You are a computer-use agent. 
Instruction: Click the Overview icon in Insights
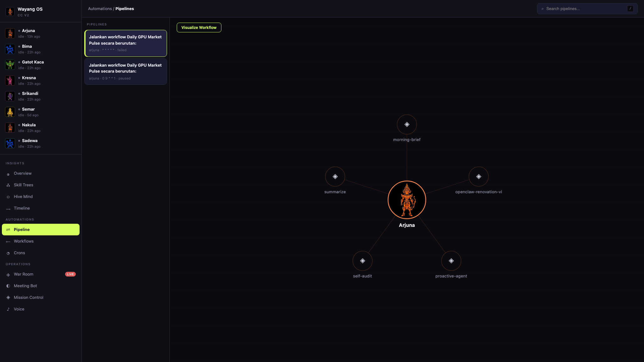(x=8, y=174)
